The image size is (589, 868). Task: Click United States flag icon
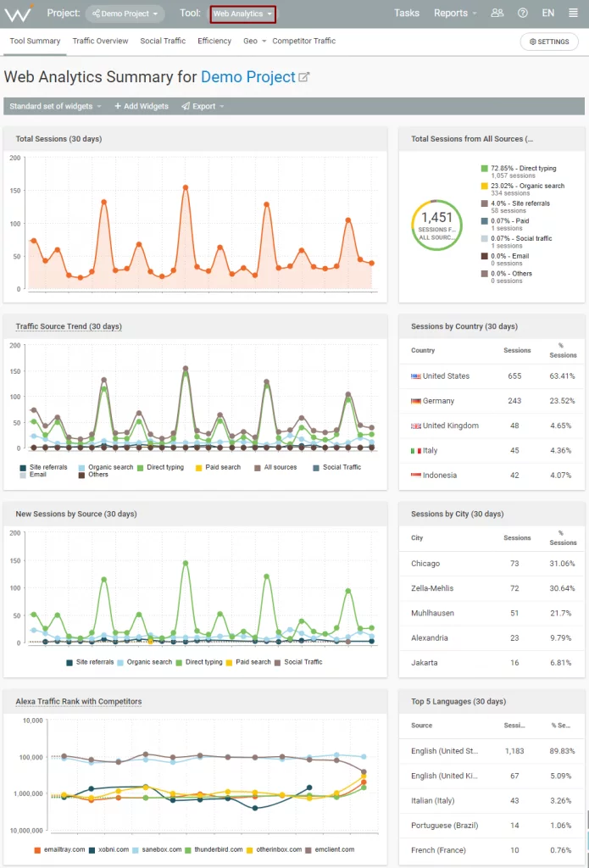[416, 376]
